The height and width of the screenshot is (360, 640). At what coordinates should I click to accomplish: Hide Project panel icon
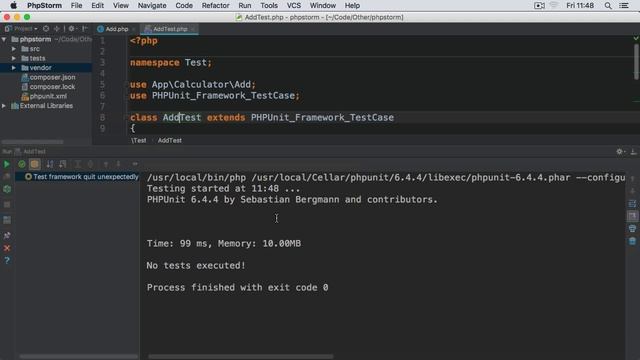point(85,29)
